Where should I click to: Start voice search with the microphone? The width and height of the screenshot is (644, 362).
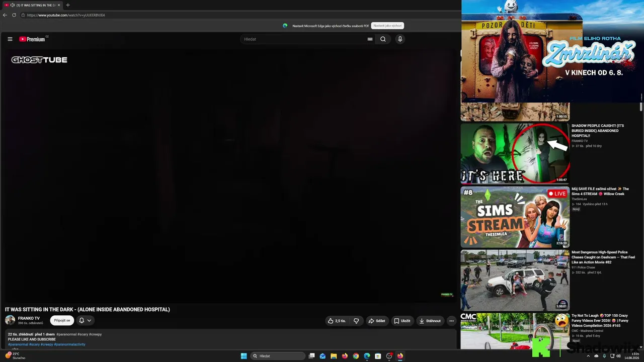point(400,39)
